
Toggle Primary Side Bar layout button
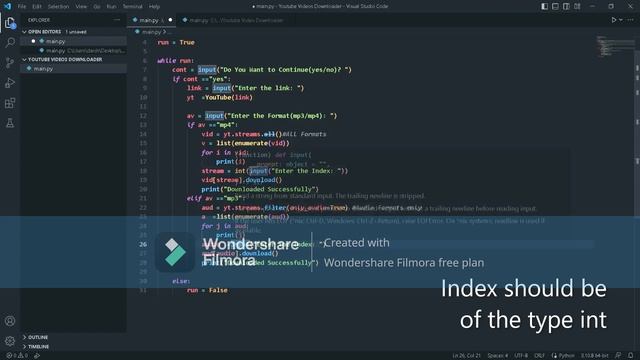[544, 6]
